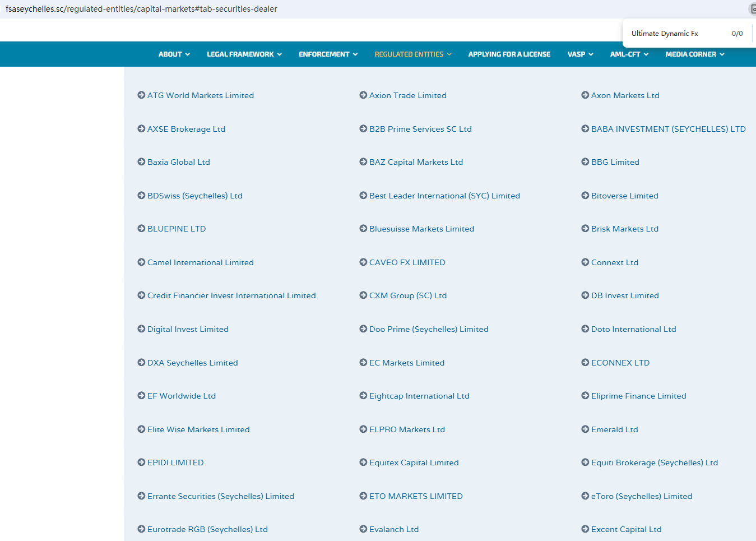The width and height of the screenshot is (756, 541).
Task: Click the browser address bar URL
Action: pyautogui.click(x=141, y=9)
